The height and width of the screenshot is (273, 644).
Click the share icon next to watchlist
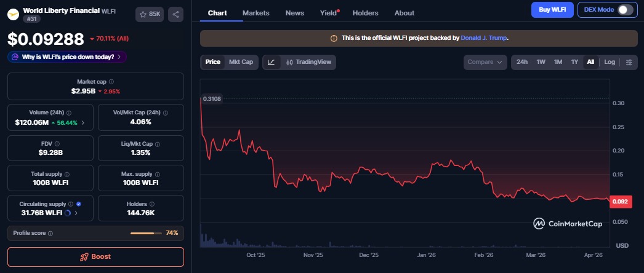click(175, 14)
